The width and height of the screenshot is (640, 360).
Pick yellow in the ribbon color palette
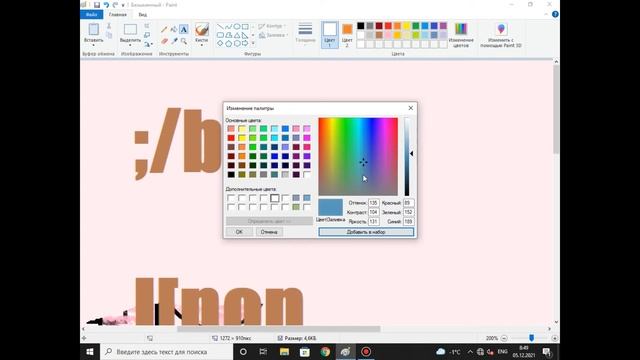[407, 26]
